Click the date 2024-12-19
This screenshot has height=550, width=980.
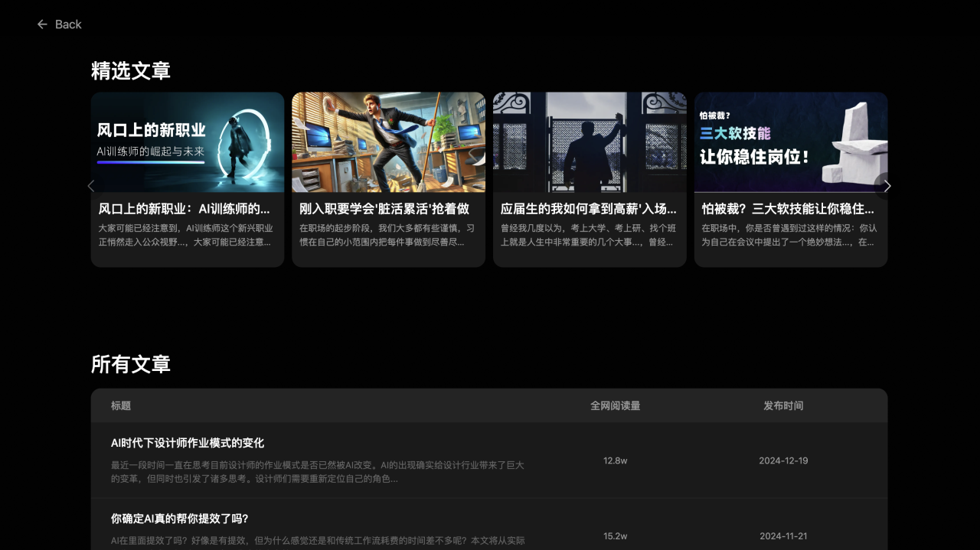783,461
